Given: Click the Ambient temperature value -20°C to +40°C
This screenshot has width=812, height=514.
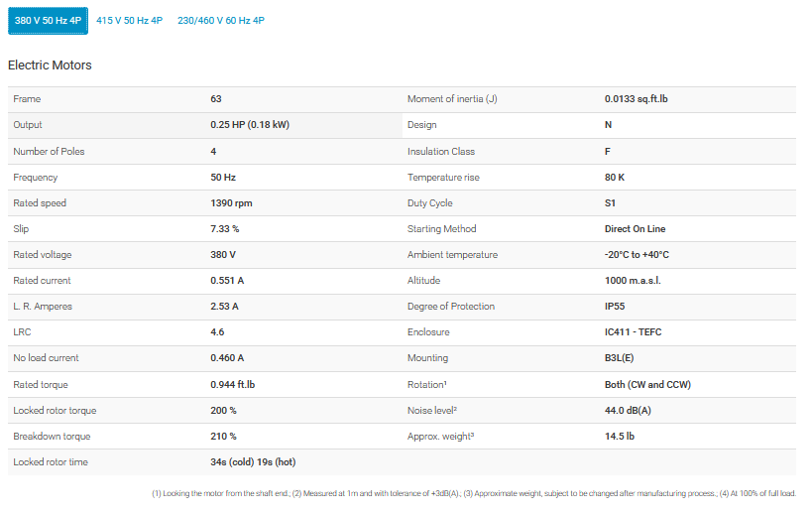Looking at the screenshot, I should [x=637, y=255].
